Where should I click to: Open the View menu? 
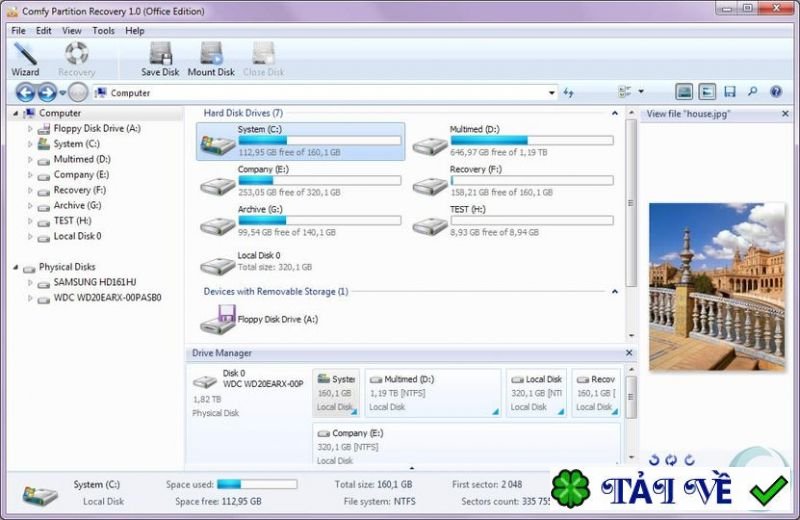(x=72, y=31)
